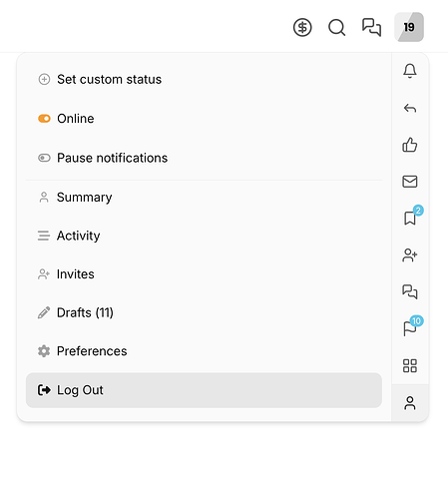The height and width of the screenshot is (498, 448).
Task: Select the profile person side tab
Action: tap(410, 403)
